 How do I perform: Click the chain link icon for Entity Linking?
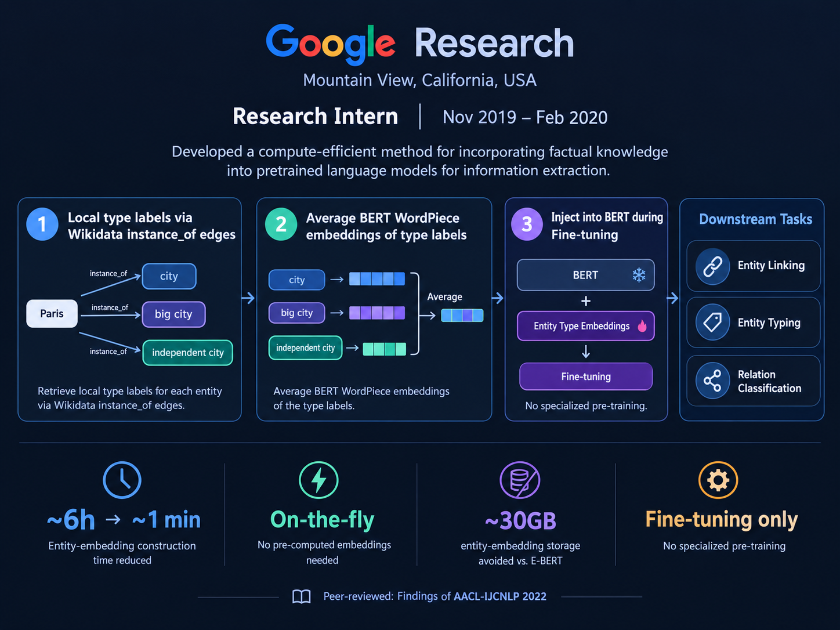click(712, 266)
